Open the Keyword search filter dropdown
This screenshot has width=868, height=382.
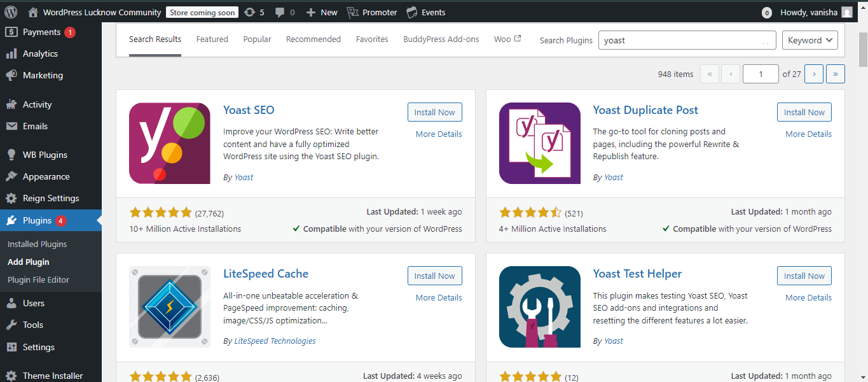(x=809, y=39)
